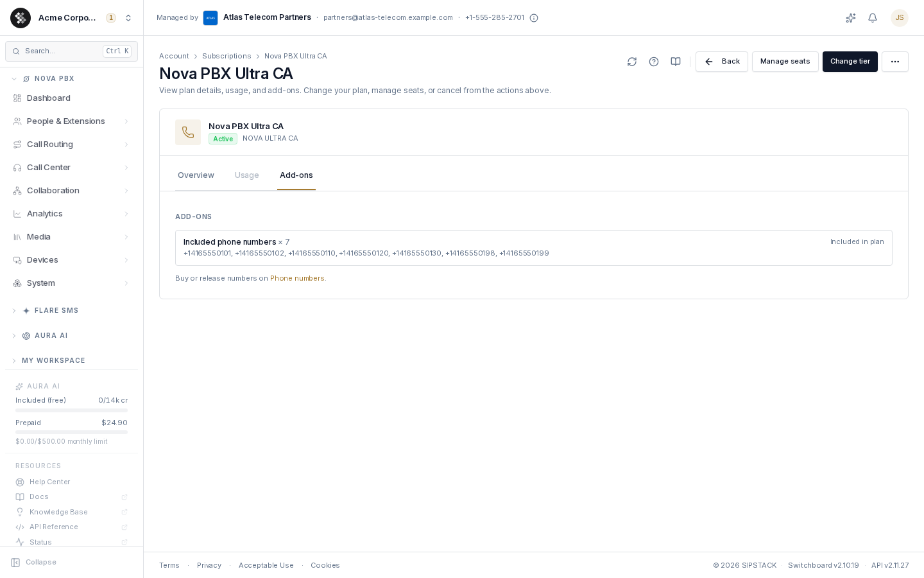924x578 pixels.
Task: Open Status resource link
Action: (71, 542)
